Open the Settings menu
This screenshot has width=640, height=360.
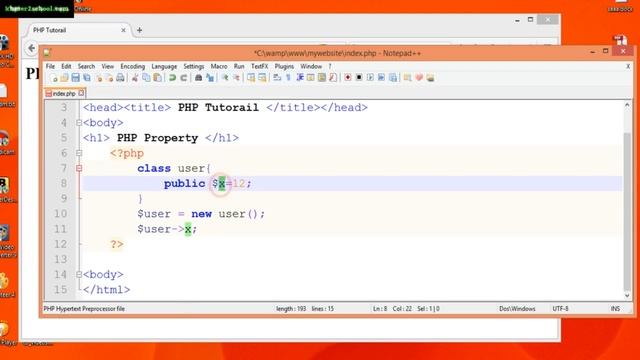click(x=193, y=66)
